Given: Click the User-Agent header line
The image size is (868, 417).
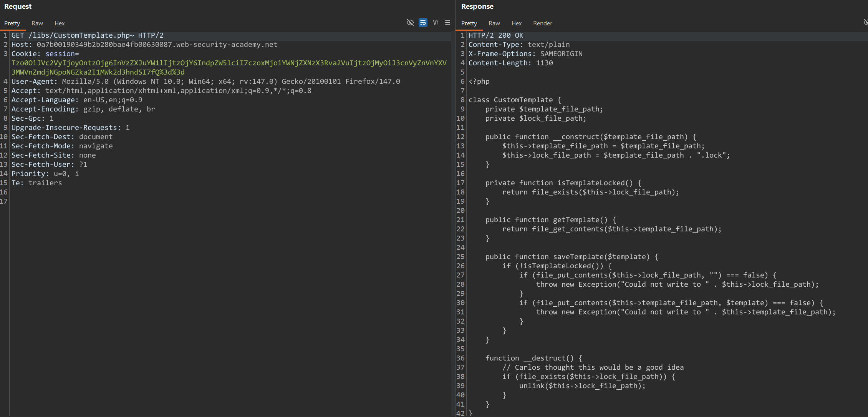Looking at the screenshot, I should 205,81.
